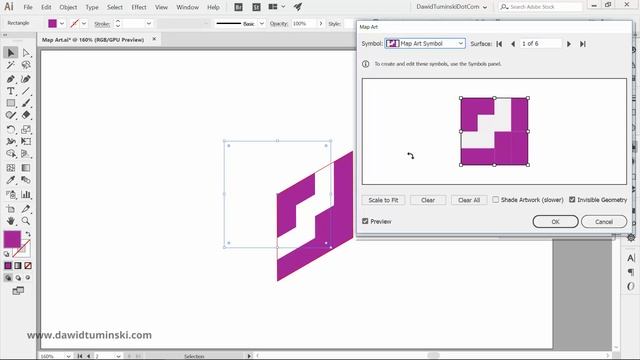640x360 pixels.
Task: Click the Swap Fill and Stroke arrow
Action: point(28,234)
